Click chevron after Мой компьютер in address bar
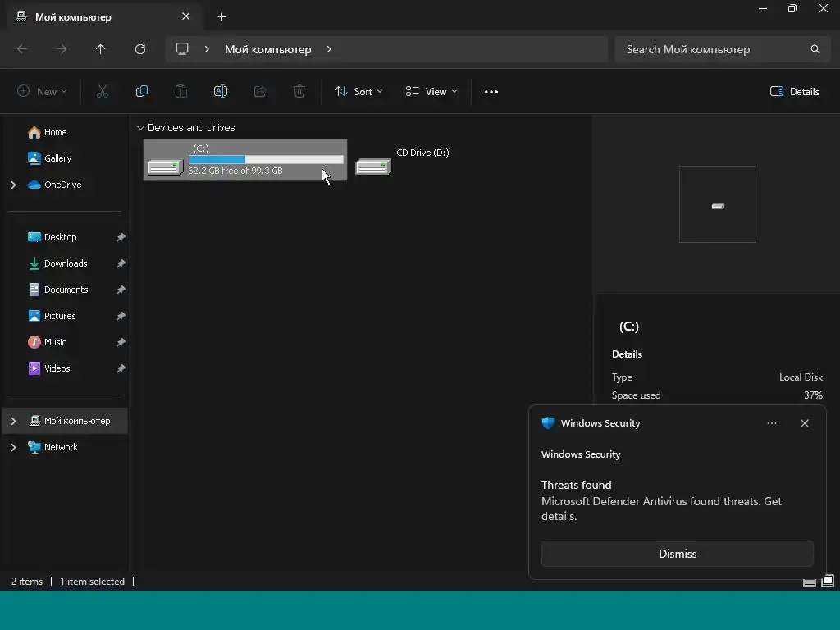Viewport: 840px width, 630px height. tap(329, 49)
